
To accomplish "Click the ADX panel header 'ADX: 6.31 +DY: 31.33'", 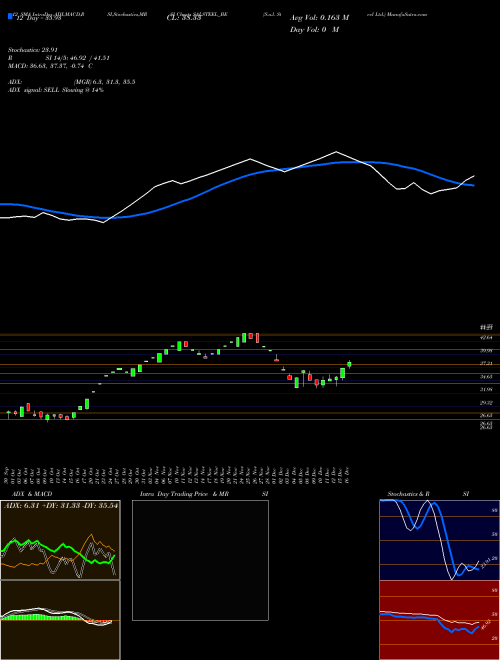I will coord(42,505).
